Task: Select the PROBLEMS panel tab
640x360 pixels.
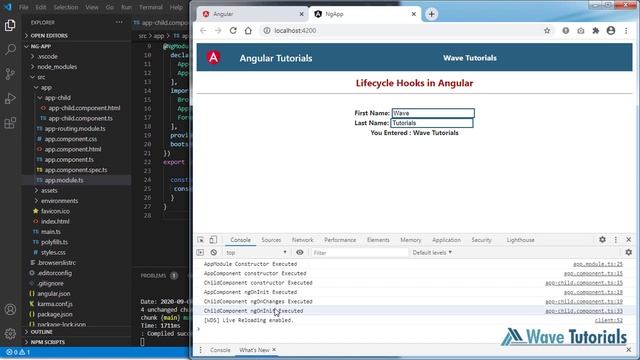Action: 153,276
